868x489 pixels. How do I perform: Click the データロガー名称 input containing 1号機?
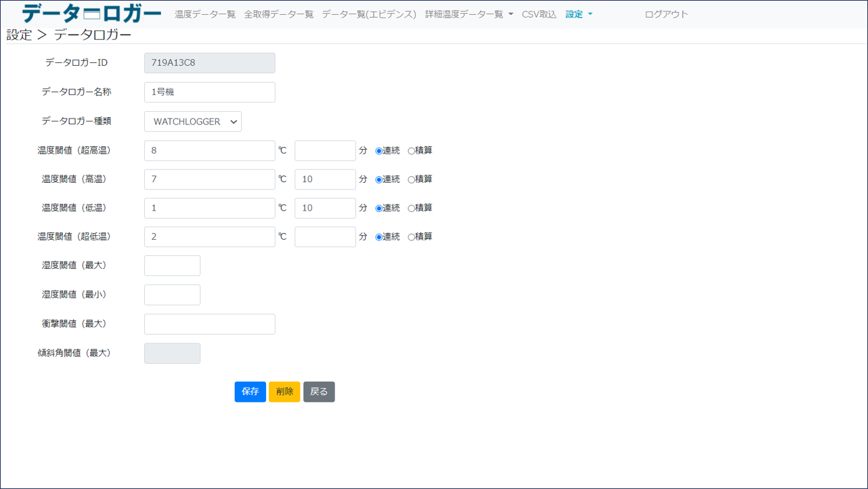209,92
